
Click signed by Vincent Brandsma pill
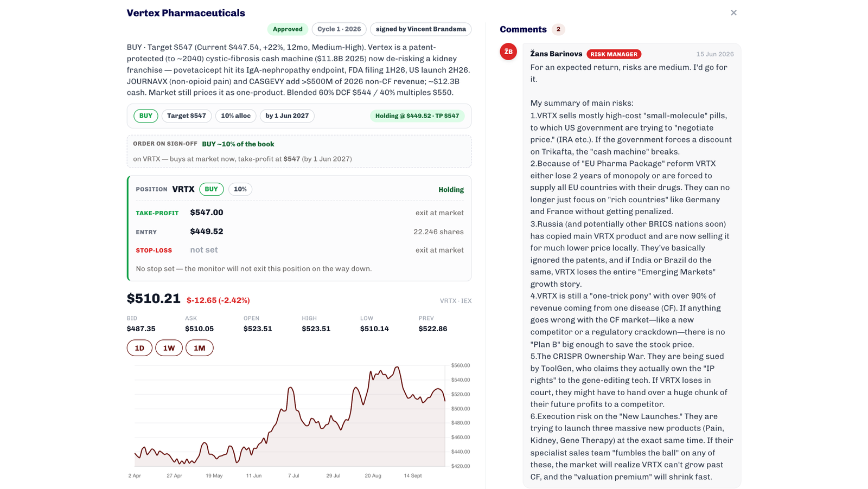click(x=421, y=29)
